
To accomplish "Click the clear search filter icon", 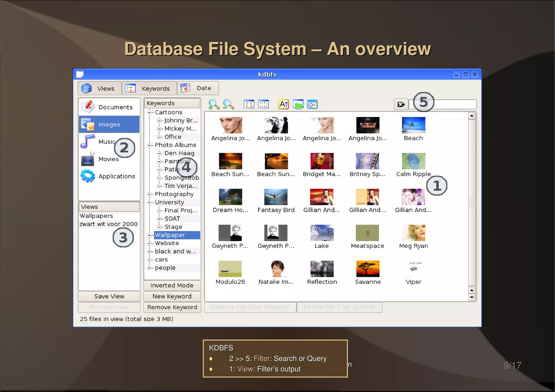I will coord(401,105).
